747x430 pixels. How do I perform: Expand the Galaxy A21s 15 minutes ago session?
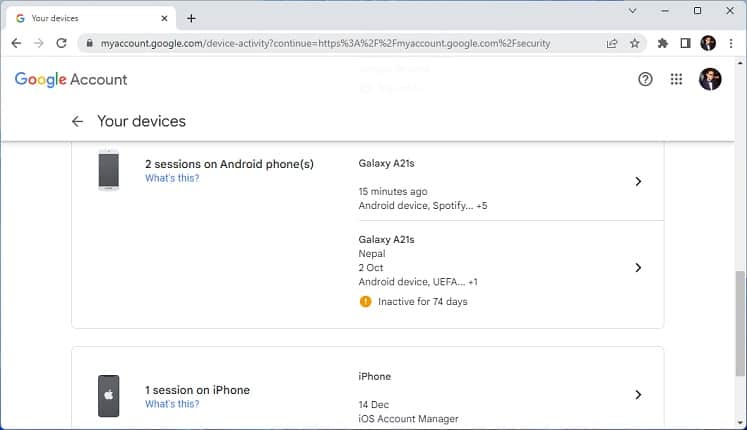(x=638, y=181)
